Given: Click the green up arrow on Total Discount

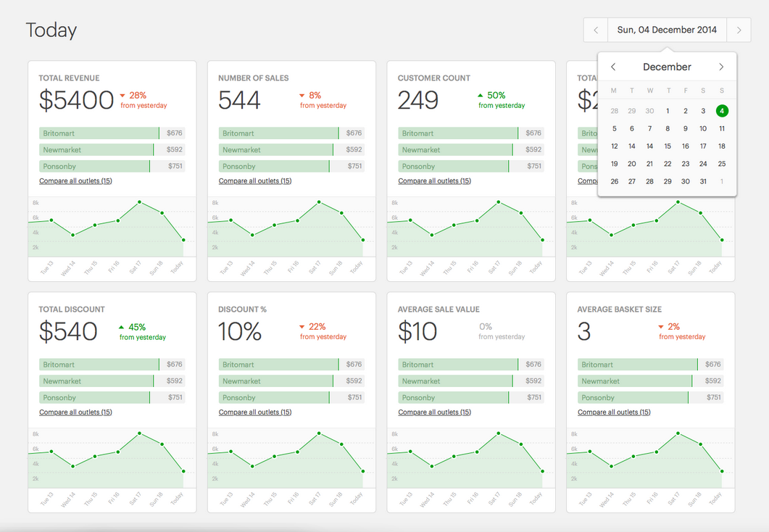Looking at the screenshot, I should [x=121, y=327].
